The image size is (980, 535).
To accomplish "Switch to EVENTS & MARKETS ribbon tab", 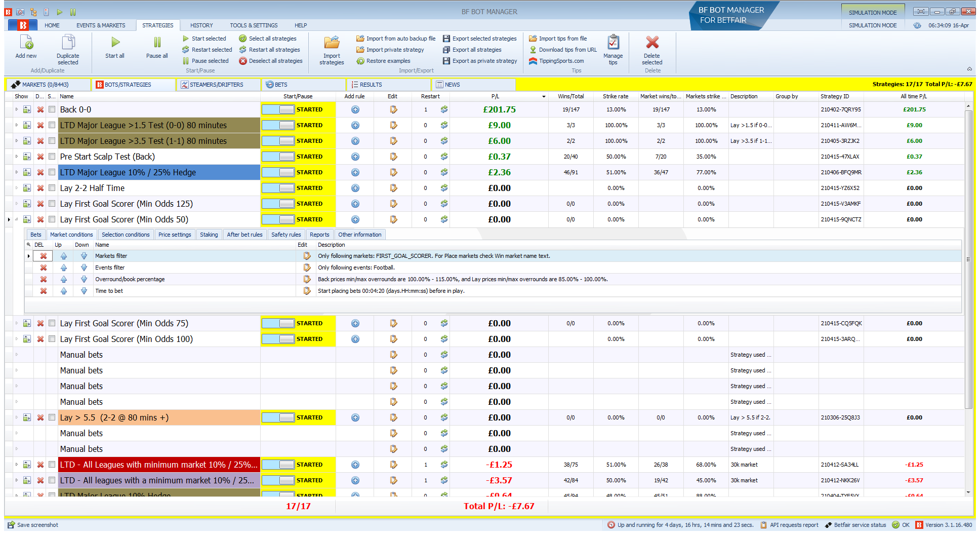I will pyautogui.click(x=101, y=25).
